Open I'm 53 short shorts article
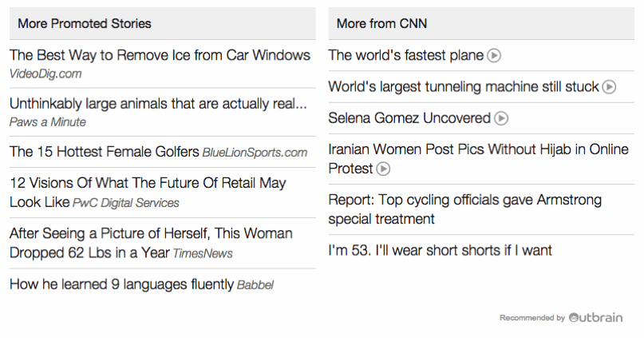The image size is (644, 338). coord(440,250)
